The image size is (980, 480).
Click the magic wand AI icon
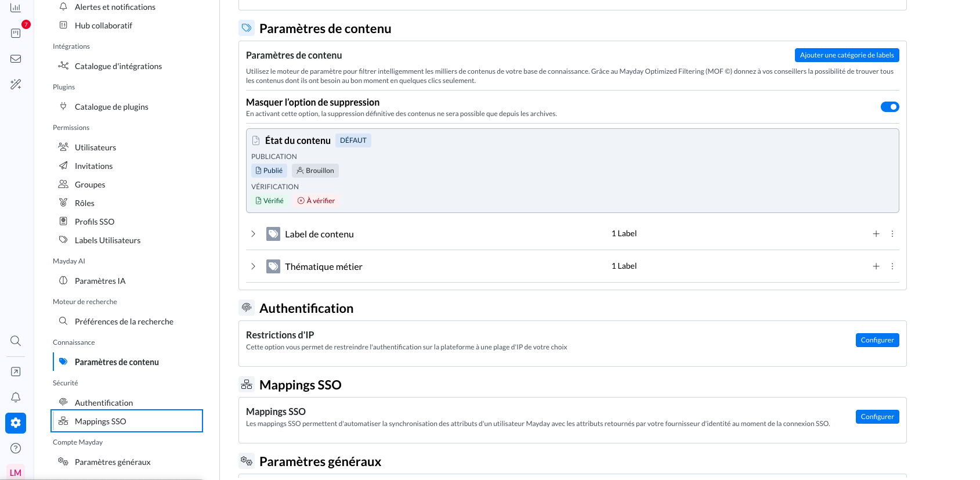click(16, 84)
